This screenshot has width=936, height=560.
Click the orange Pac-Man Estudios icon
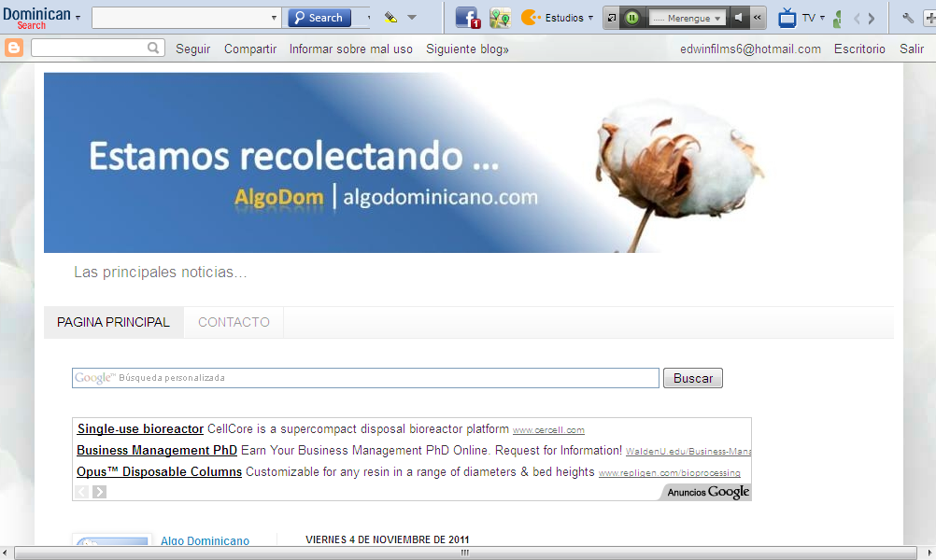pos(530,18)
